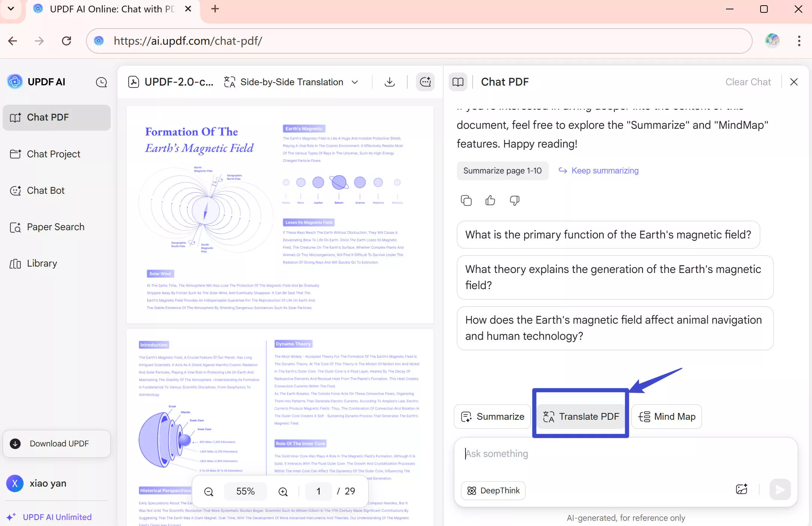
Task: Attach an image in the chat input
Action: (741, 489)
